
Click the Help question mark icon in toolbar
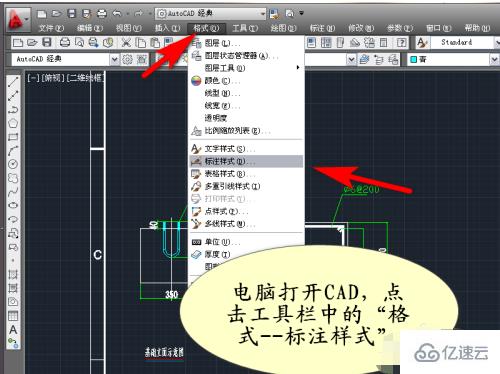402,42
